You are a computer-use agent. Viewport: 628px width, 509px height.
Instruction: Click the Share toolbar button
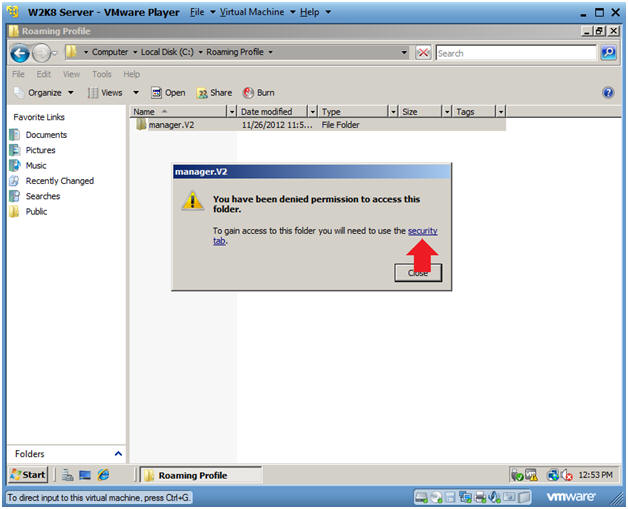215,93
